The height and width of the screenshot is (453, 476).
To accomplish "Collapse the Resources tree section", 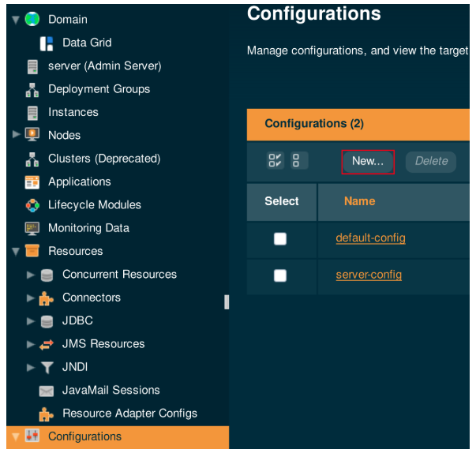I will click(17, 252).
